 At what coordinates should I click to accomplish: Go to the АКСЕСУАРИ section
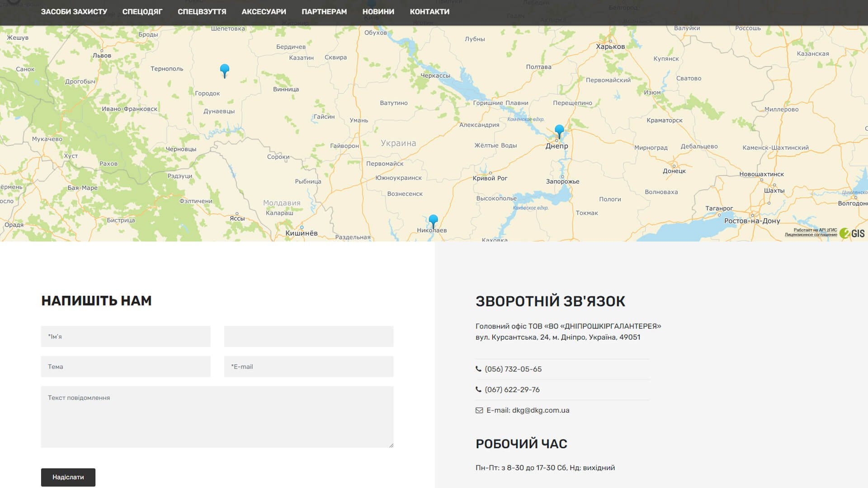point(264,12)
